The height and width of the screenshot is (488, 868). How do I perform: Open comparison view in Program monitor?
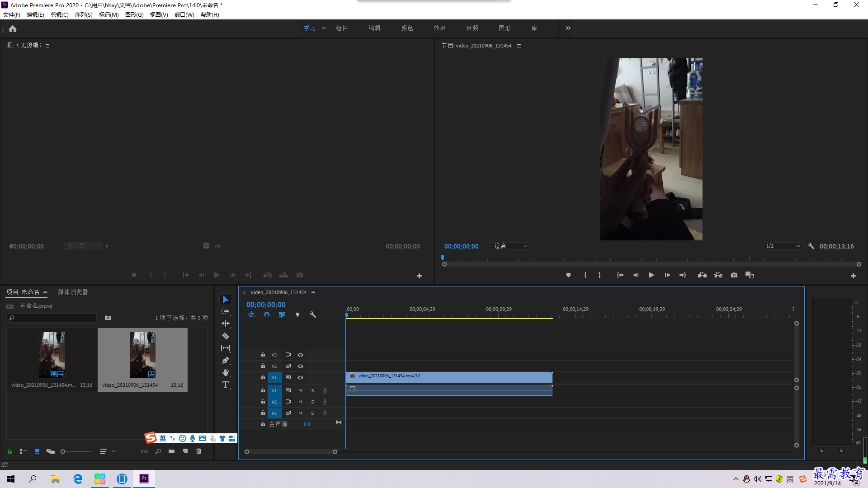pyautogui.click(x=750, y=275)
